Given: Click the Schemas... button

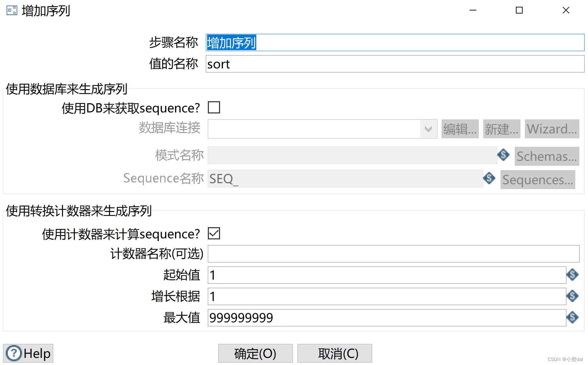Looking at the screenshot, I should pyautogui.click(x=547, y=156).
